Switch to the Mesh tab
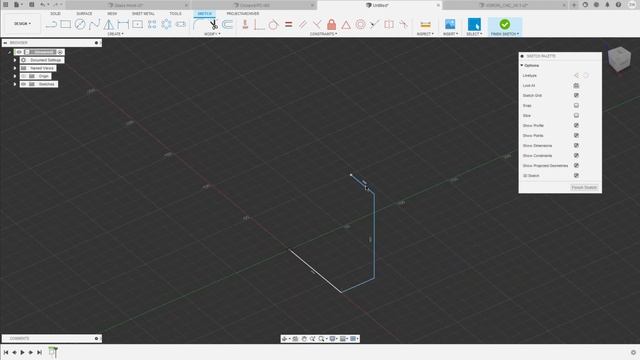640x360 pixels. point(112,13)
